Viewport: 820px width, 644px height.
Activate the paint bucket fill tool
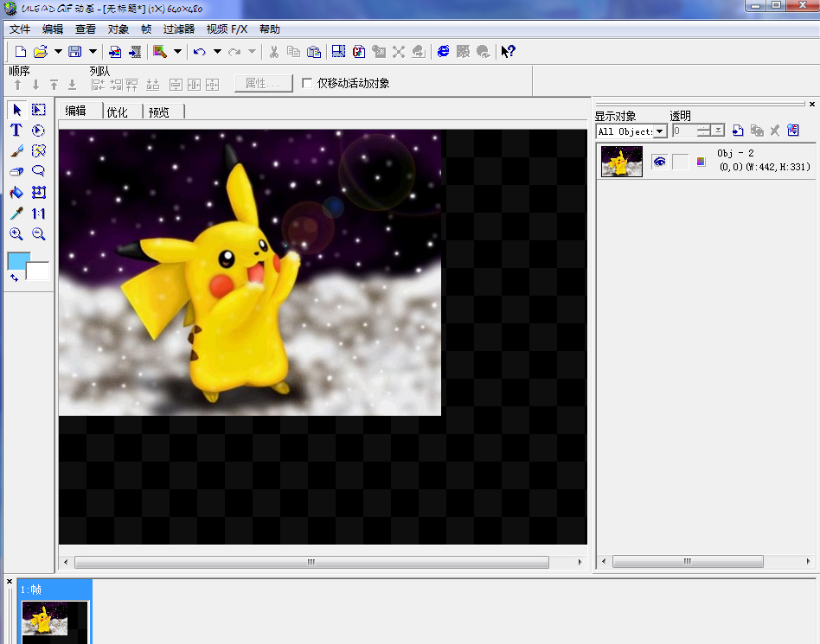[x=16, y=193]
